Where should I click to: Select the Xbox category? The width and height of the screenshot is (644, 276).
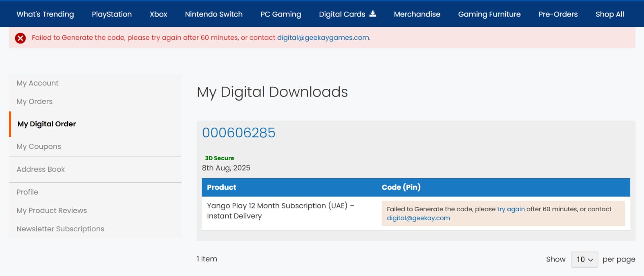click(x=158, y=14)
